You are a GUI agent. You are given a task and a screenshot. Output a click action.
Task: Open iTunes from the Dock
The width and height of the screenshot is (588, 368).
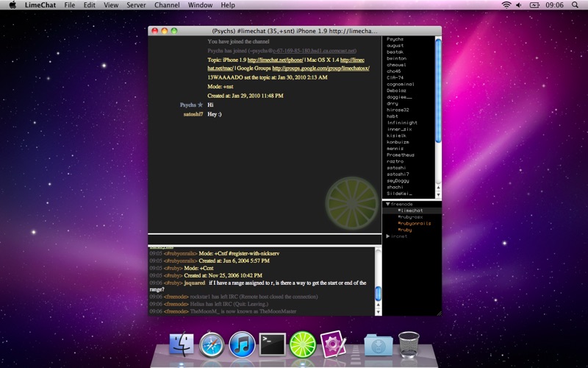click(242, 344)
